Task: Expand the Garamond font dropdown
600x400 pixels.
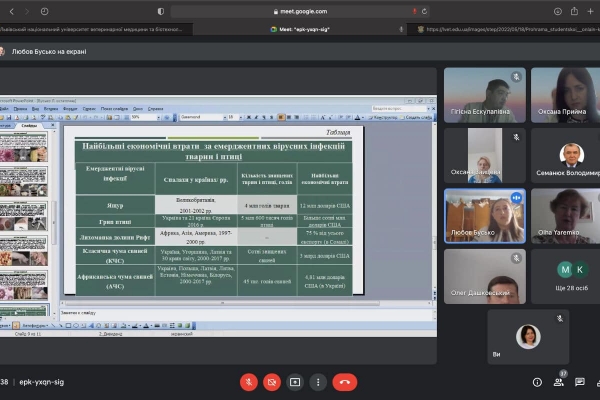Action: point(225,117)
